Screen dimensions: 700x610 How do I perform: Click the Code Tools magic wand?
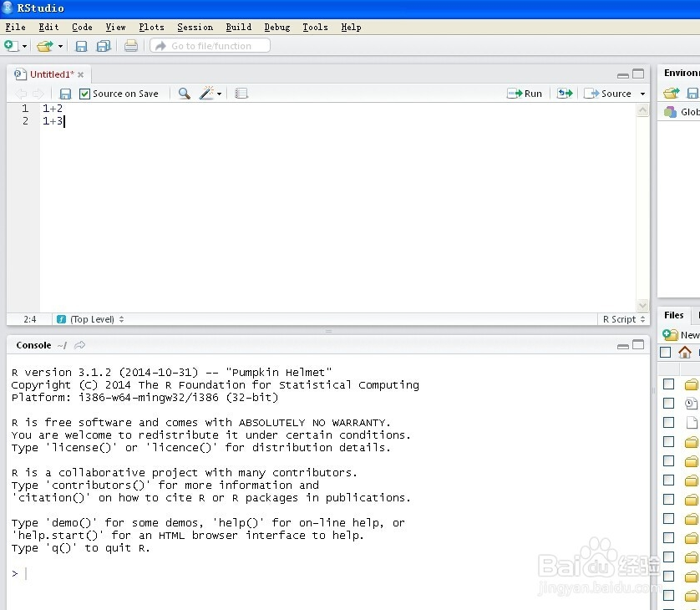coord(206,93)
